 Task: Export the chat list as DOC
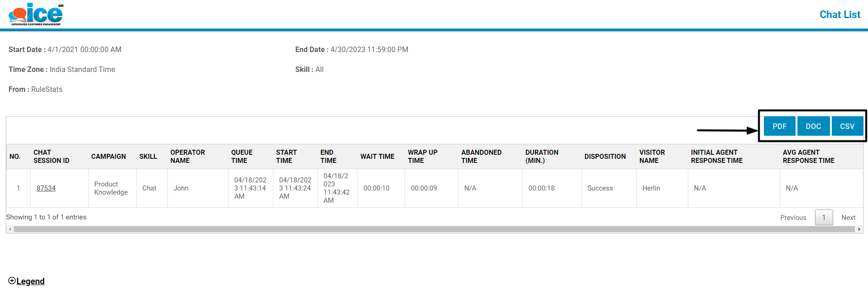(x=813, y=126)
